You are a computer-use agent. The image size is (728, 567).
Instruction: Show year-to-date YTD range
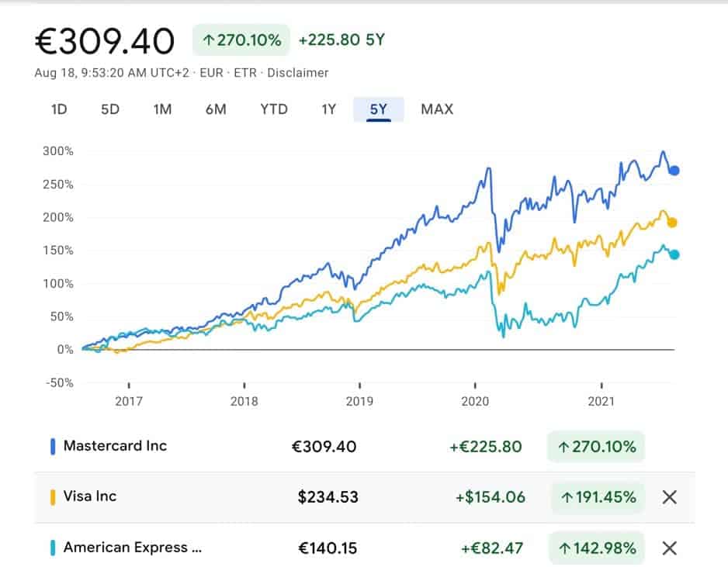tap(274, 109)
